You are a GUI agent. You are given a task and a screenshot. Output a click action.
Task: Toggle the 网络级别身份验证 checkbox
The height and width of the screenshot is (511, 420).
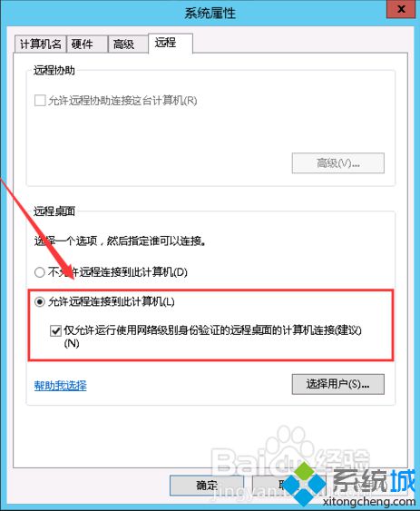pos(55,330)
